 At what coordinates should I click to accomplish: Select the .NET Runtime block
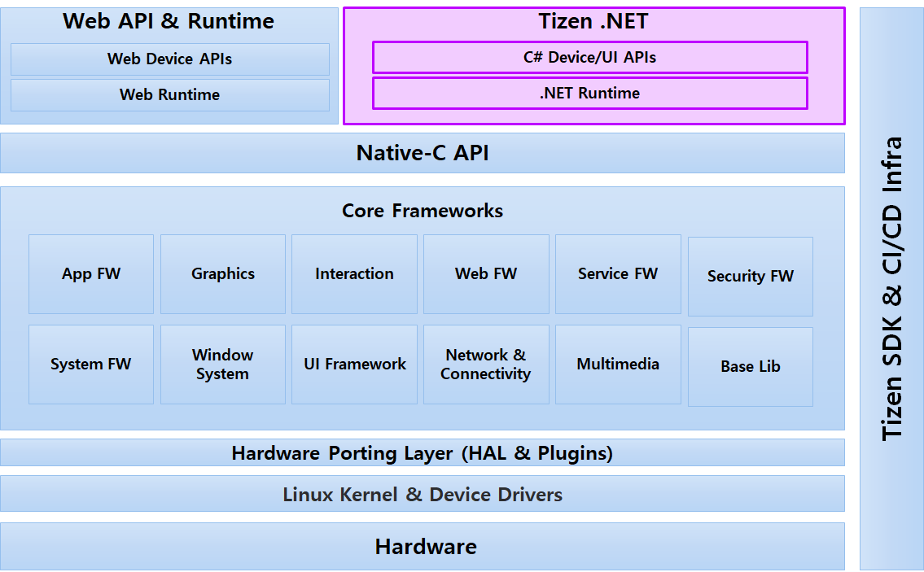coord(589,94)
